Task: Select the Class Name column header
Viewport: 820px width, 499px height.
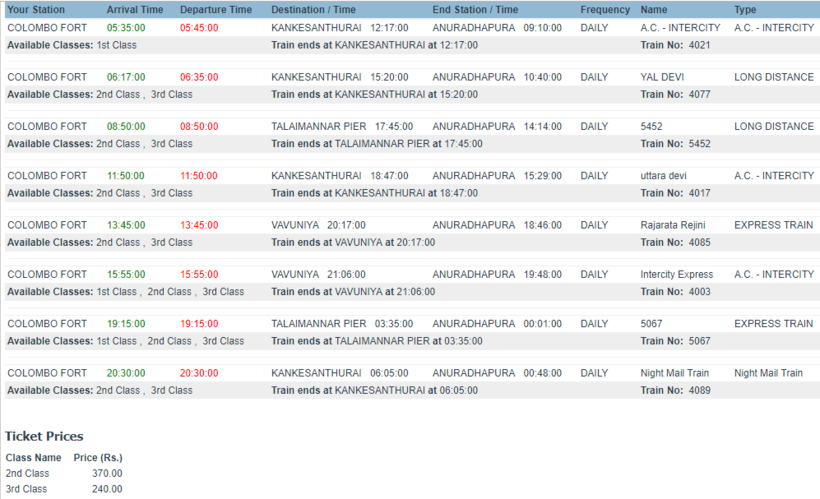Action: coord(34,457)
